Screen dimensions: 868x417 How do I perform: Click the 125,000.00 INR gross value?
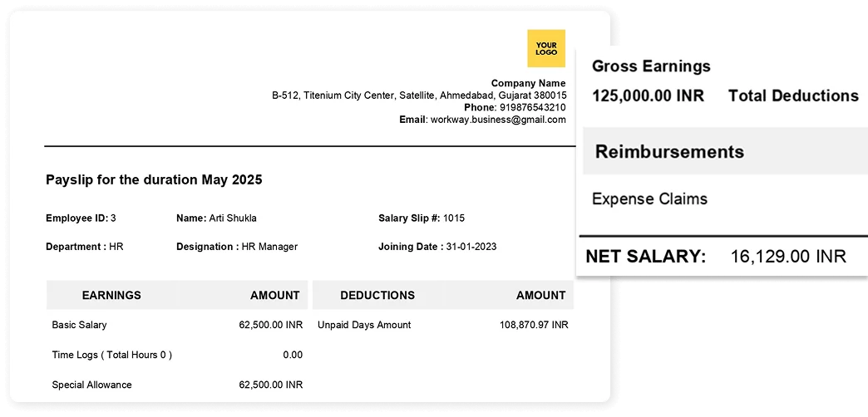(648, 96)
